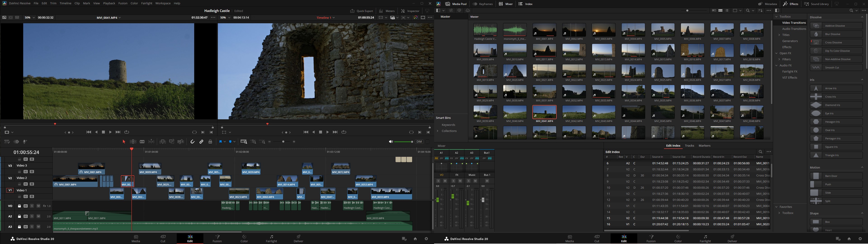Screen dimensions: 868x244
Task: Click the Insert Clip toolbar icon
Action: (162, 142)
